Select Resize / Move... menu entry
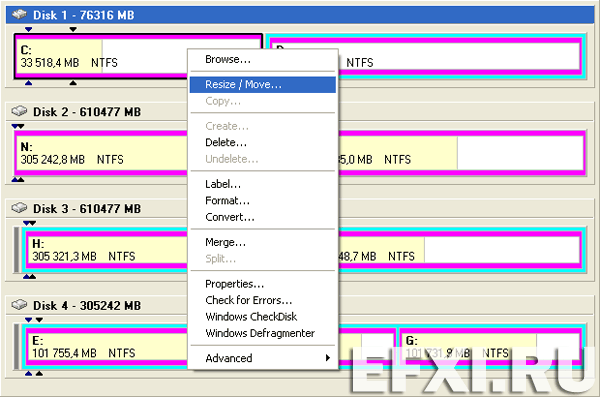The height and width of the screenshot is (397, 600). pyautogui.click(x=262, y=84)
